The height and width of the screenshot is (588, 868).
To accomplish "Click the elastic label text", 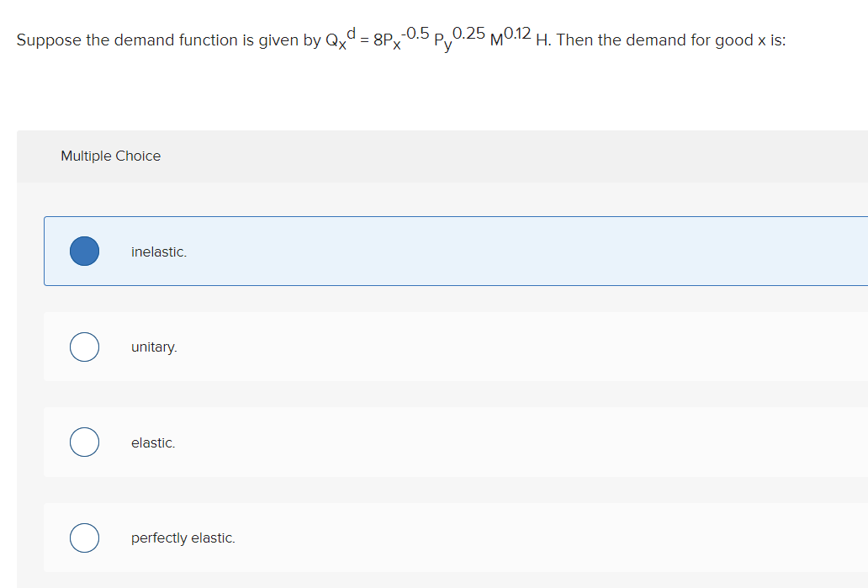I will coord(153,442).
